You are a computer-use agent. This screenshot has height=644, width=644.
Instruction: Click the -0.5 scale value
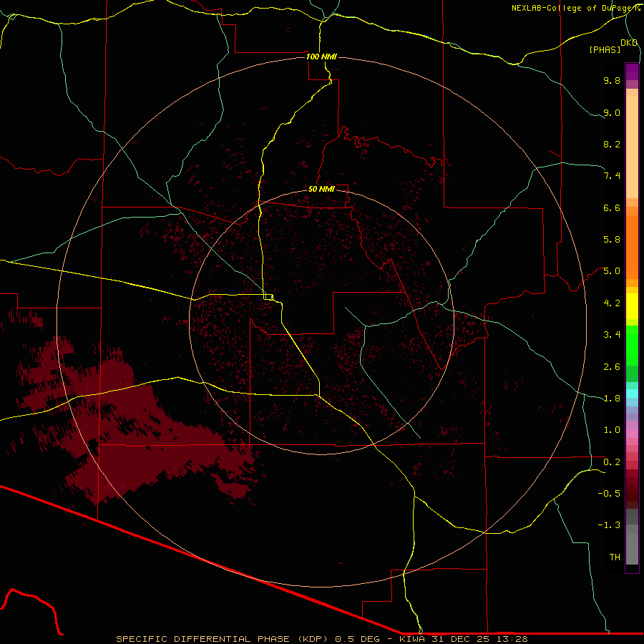click(x=609, y=494)
